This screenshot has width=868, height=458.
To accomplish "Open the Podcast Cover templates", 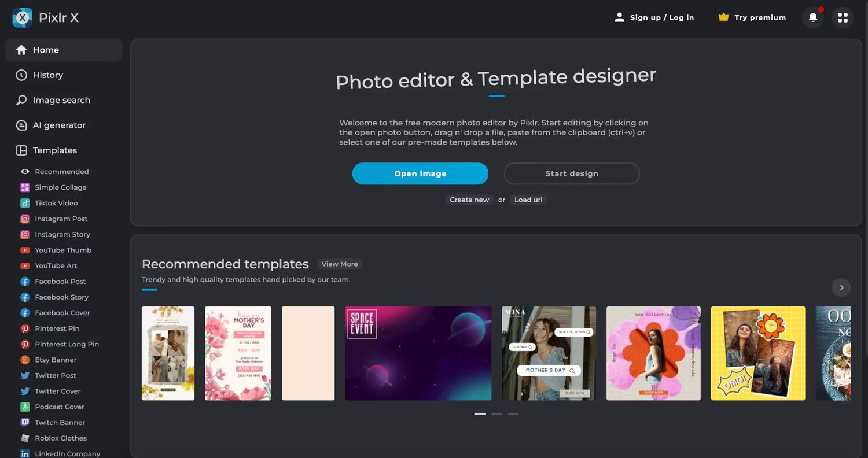I will pyautogui.click(x=59, y=407).
